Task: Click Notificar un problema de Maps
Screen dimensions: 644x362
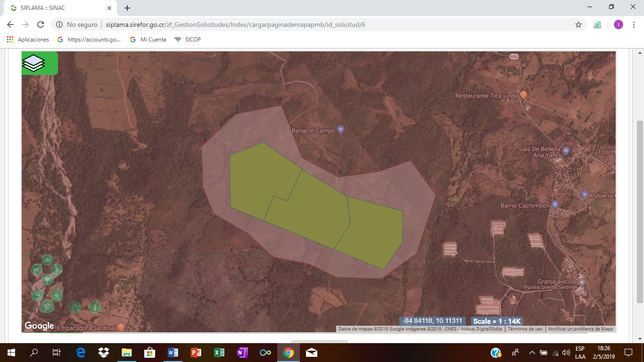Action: tap(580, 329)
